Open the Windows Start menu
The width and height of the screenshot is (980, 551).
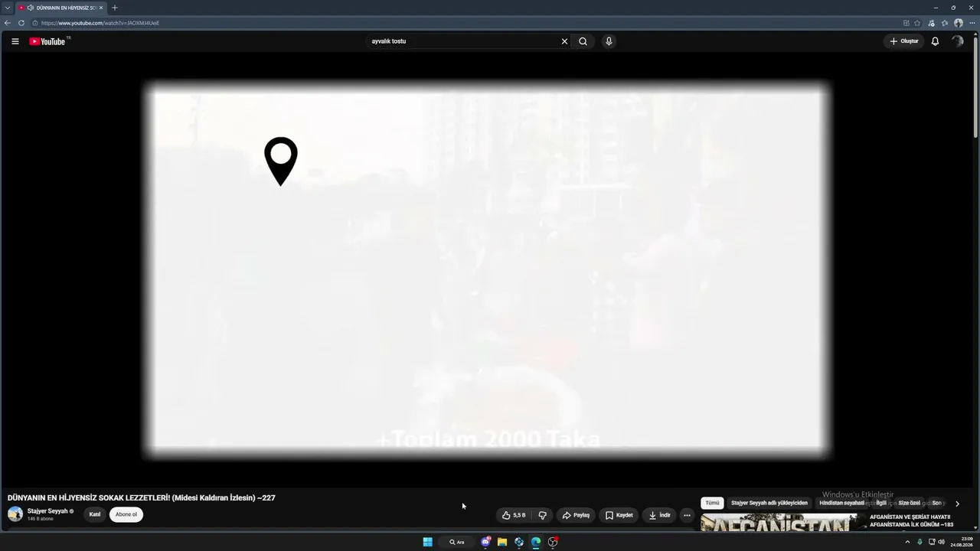pyautogui.click(x=428, y=542)
